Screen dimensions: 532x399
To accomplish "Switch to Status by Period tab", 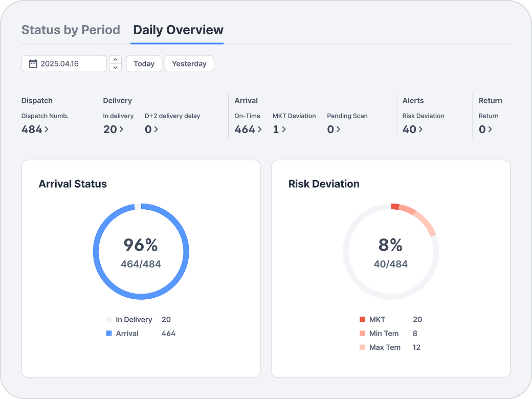I will click(x=71, y=30).
